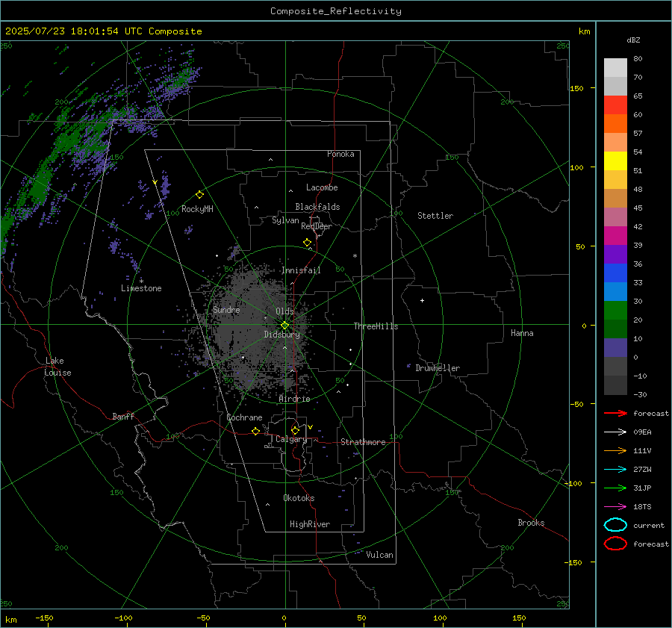
Task: Click the Strathmore map label
Action: pos(363,442)
